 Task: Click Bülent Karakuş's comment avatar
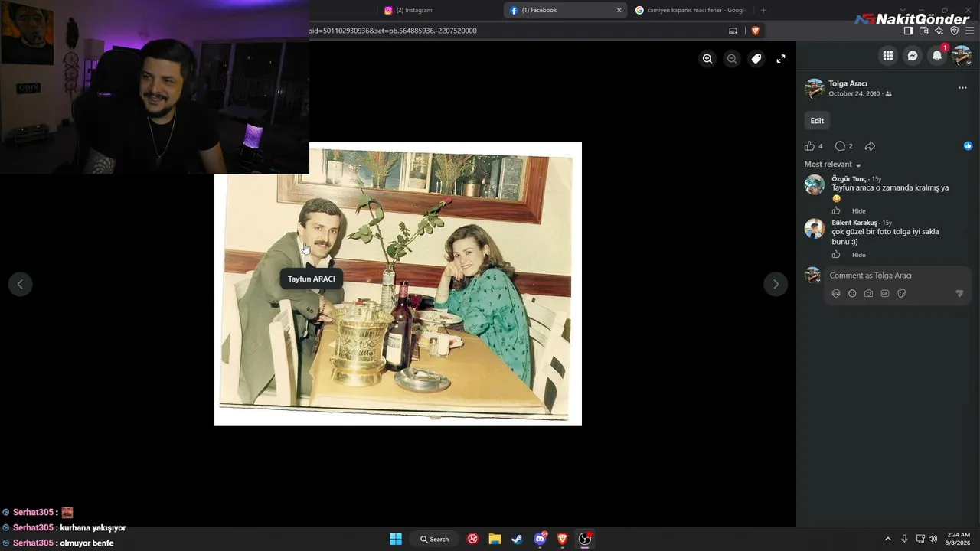814,228
